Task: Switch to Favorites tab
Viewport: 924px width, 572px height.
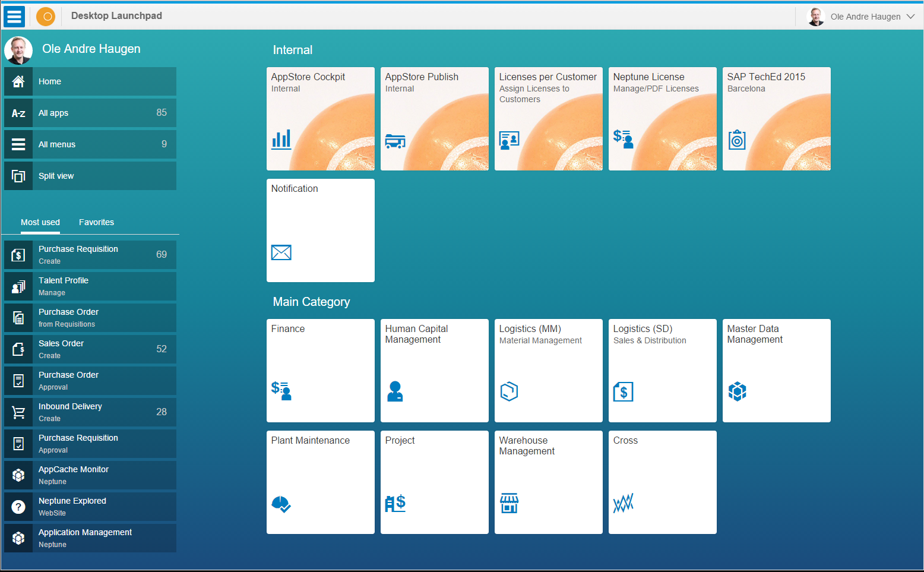Action: point(96,222)
